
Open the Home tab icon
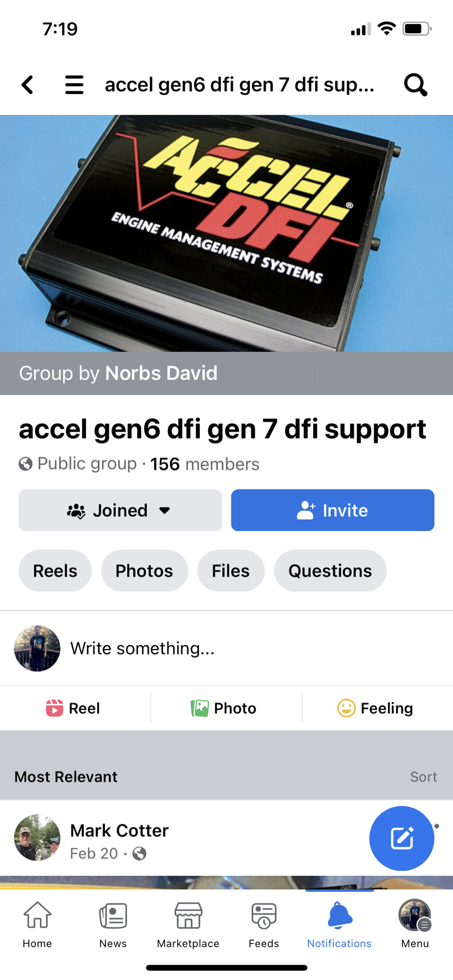[37, 915]
